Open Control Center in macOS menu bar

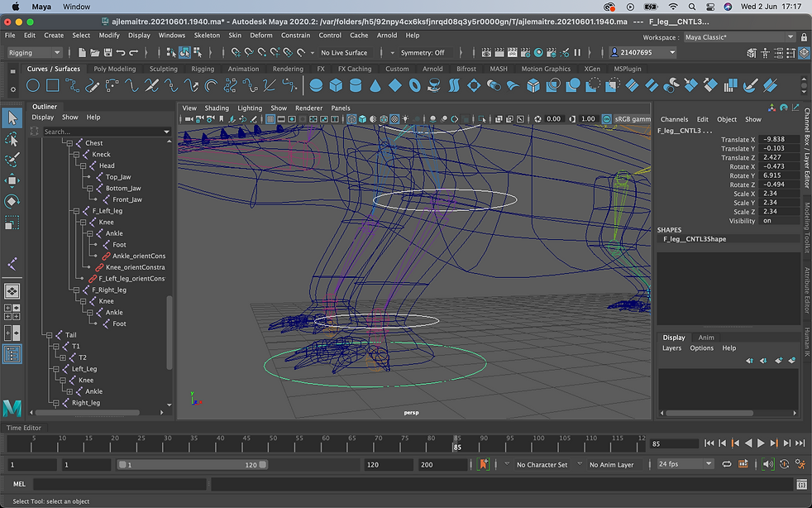tap(710, 7)
